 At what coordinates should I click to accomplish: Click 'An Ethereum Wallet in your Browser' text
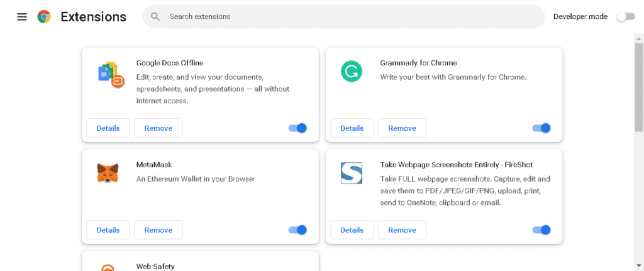(x=196, y=179)
